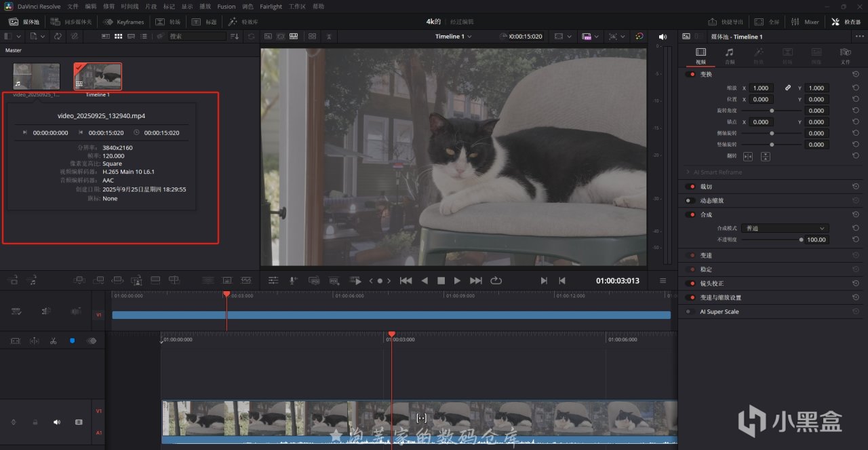The height and width of the screenshot is (450, 868).
Task: Enable the 动态缩放 dynamic zoom toggle
Action: pos(690,200)
